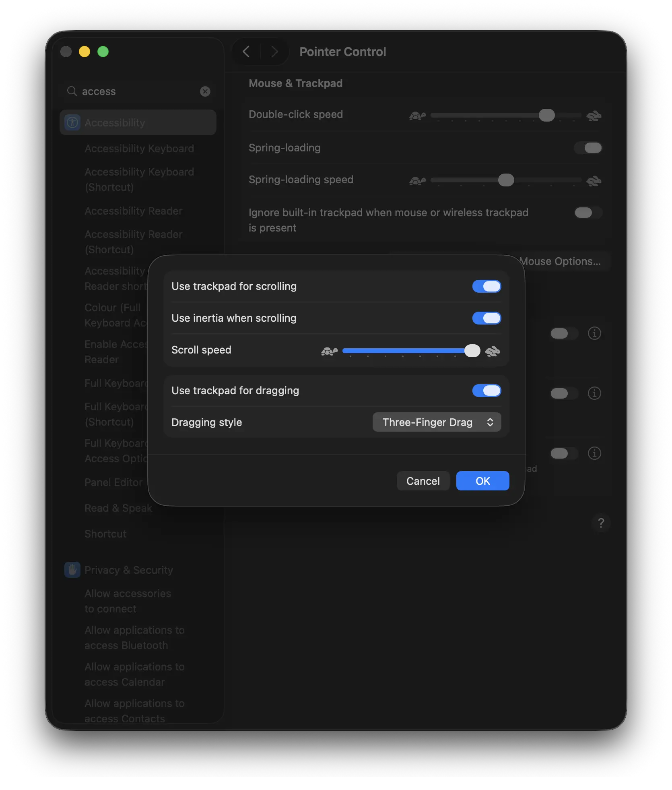This screenshot has height=790, width=672.
Task: Click the forward navigation chevron
Action: [274, 52]
